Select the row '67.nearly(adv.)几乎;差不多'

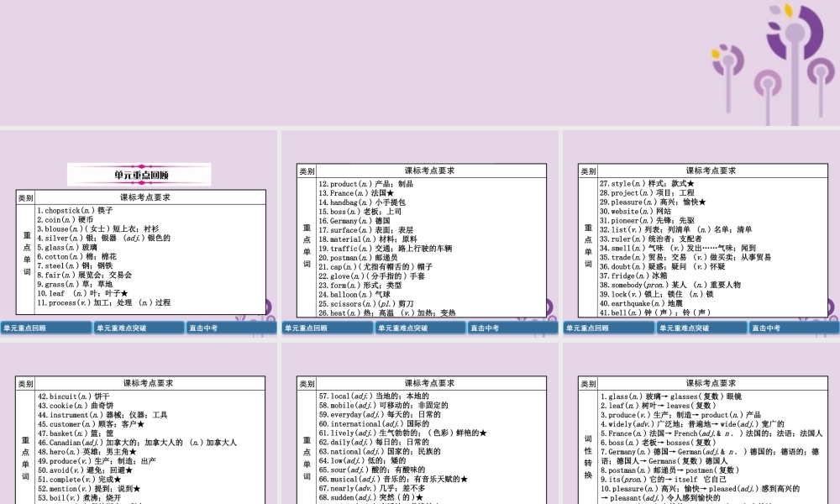coord(372,488)
